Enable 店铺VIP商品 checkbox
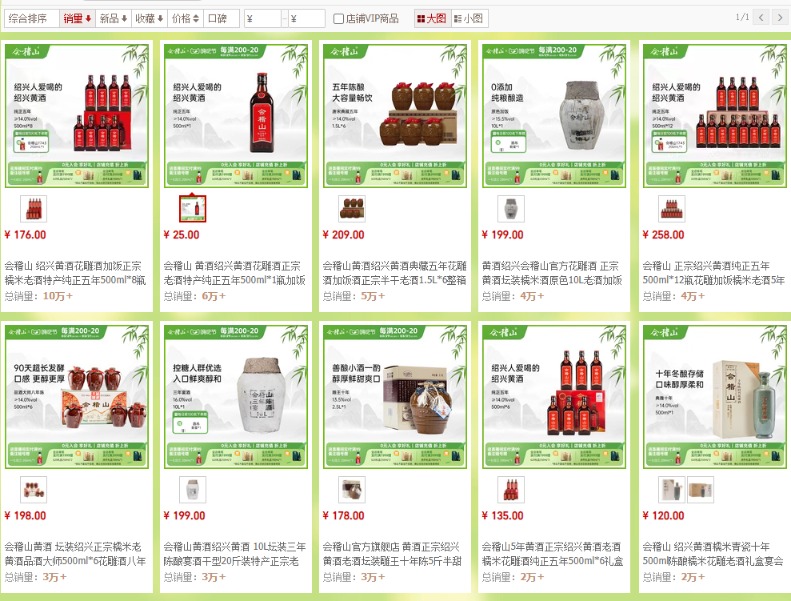The height and width of the screenshot is (601, 791). point(338,19)
